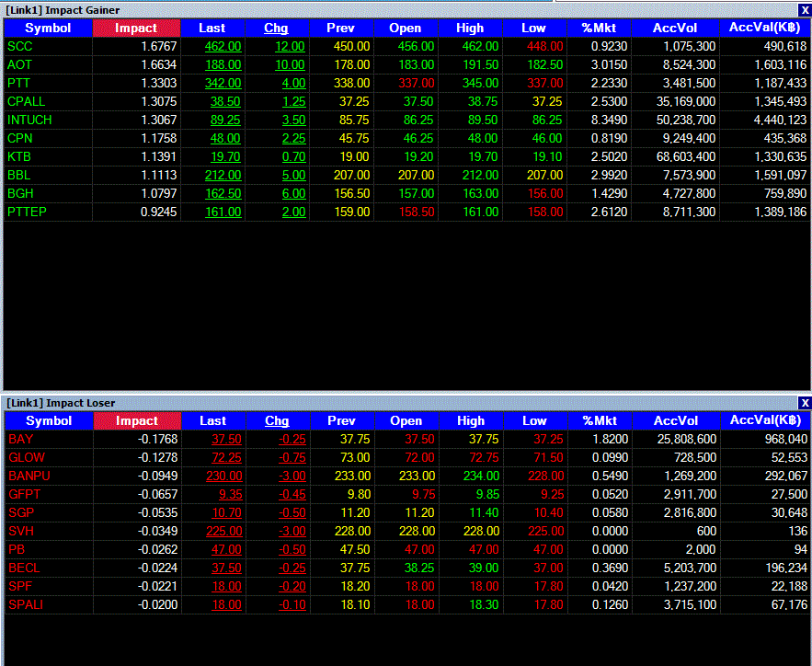This screenshot has height=666, width=812.
Task: Click GLOW last price 72.25
Action: (227, 457)
